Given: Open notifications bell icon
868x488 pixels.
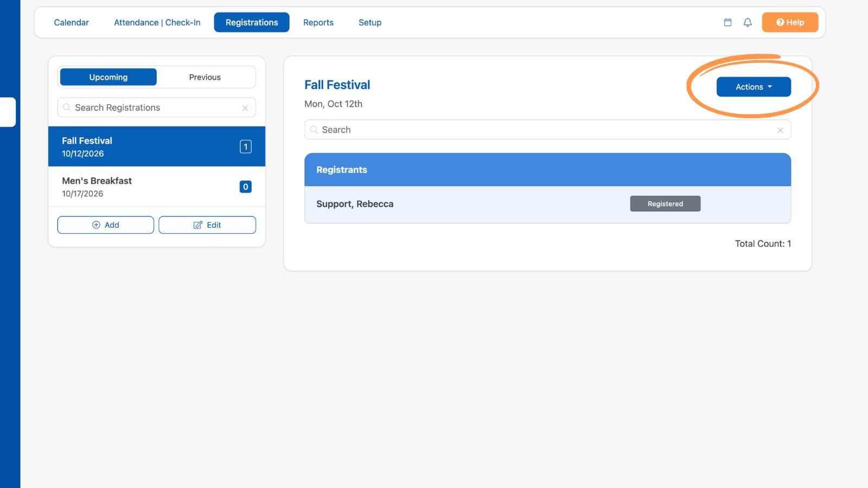Looking at the screenshot, I should [x=748, y=22].
